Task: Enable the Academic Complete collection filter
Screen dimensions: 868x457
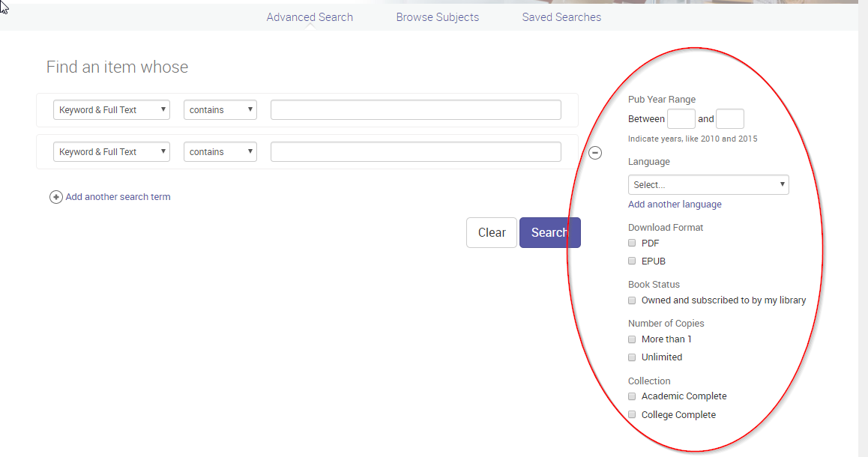Action: click(x=632, y=396)
